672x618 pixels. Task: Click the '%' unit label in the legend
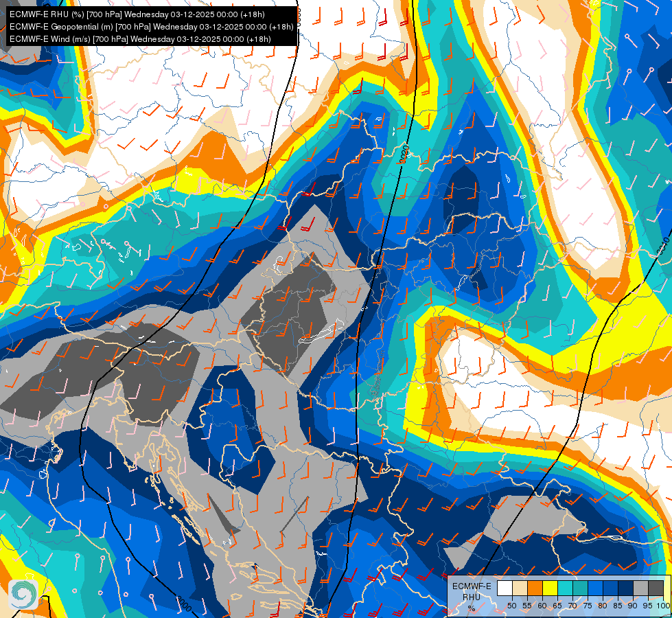[472, 608]
